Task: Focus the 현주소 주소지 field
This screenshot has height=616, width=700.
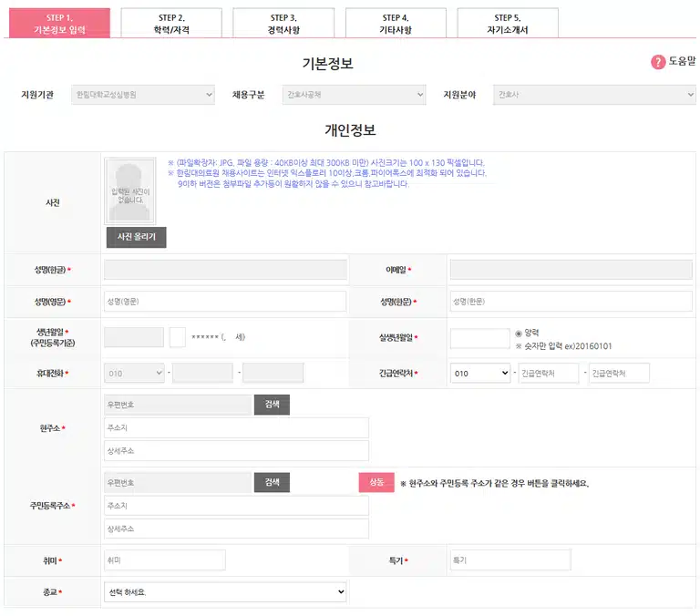Action: tap(237, 427)
